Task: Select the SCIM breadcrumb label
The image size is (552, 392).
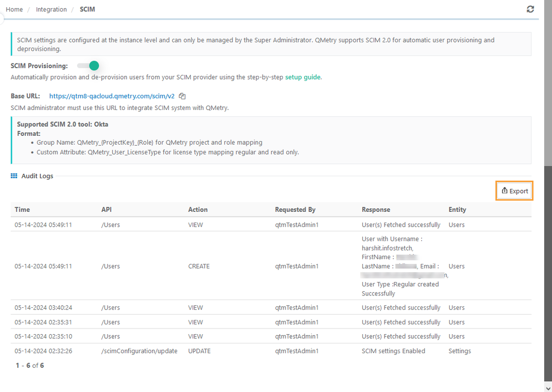Action: tap(87, 9)
